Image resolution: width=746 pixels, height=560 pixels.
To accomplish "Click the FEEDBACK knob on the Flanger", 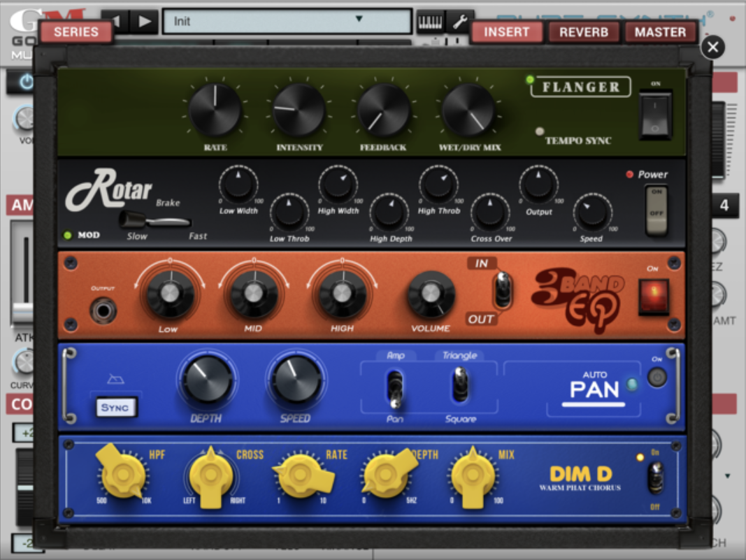I will [382, 112].
